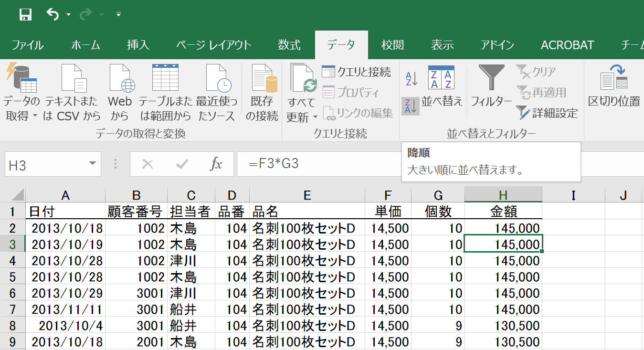The height and width of the screenshot is (350, 644).
Task: Click the Undo arrow icon
Action: pyautogui.click(x=52, y=15)
